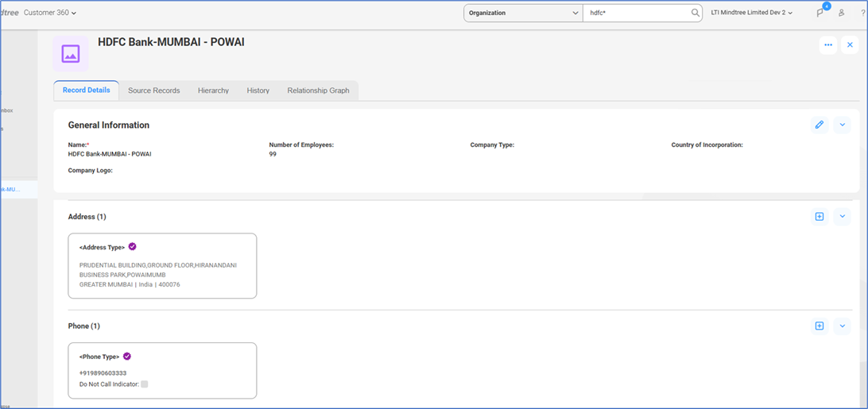
Task: Toggle the Do Not Call Indicator checkbox
Action: pyautogui.click(x=145, y=384)
